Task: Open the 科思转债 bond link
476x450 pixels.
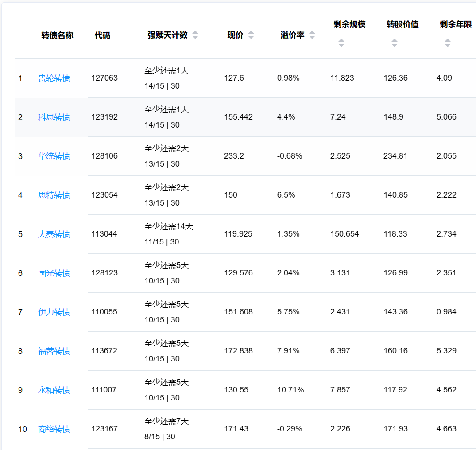Action: 54,117
